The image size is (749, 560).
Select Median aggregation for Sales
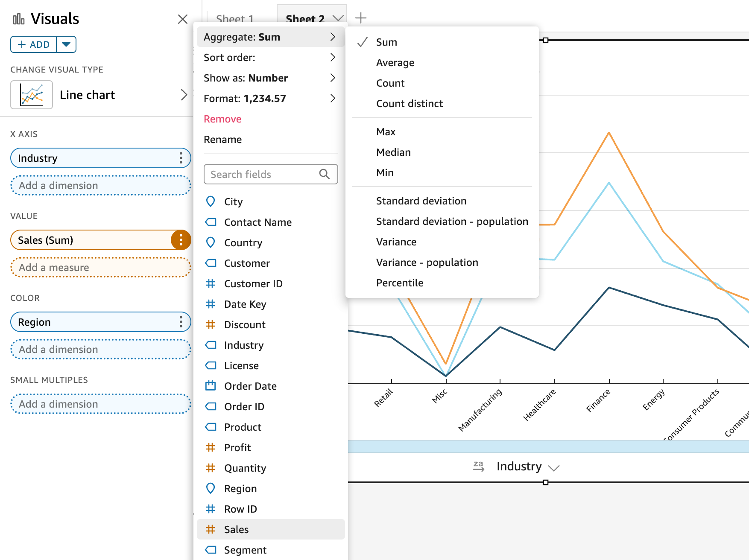tap(393, 152)
